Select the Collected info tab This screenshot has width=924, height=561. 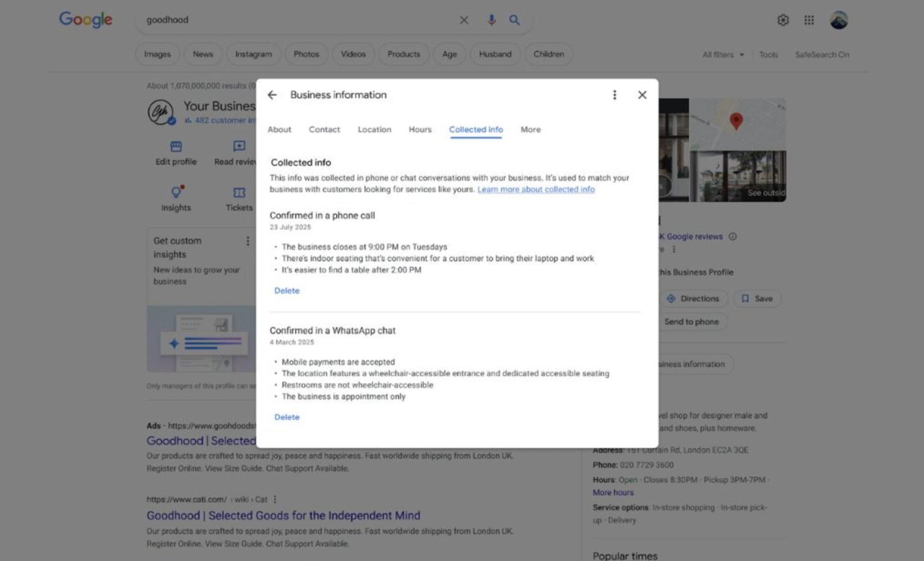476,129
